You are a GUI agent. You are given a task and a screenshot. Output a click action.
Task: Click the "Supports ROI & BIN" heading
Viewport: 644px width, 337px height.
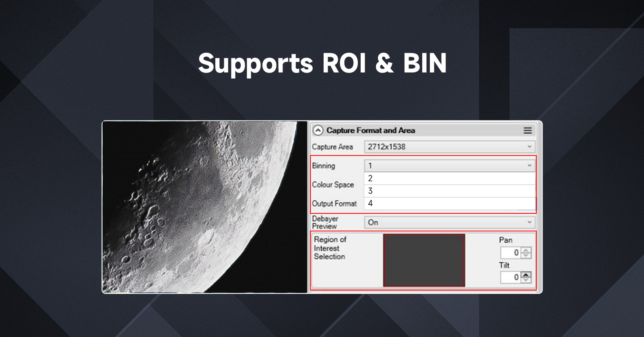(x=322, y=63)
